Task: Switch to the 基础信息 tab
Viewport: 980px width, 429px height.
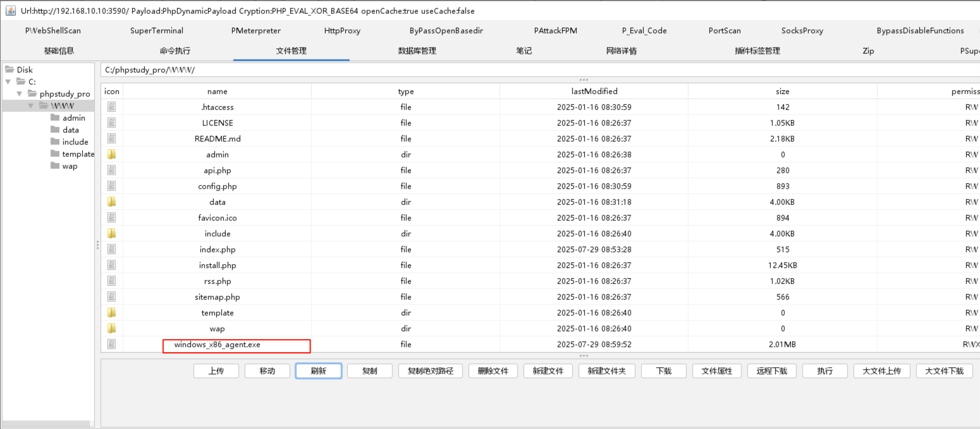Action: pos(59,51)
